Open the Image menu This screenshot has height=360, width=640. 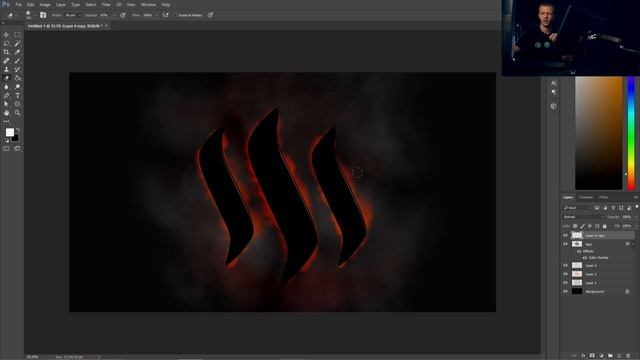(45, 4)
